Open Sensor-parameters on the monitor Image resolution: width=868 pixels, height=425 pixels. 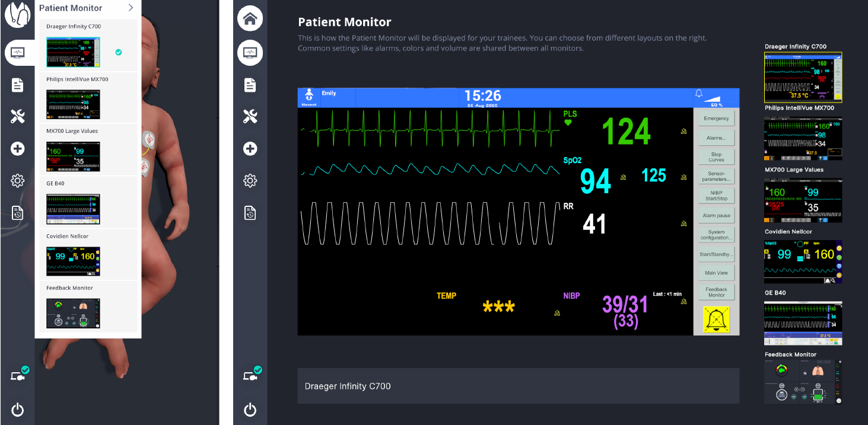(716, 175)
